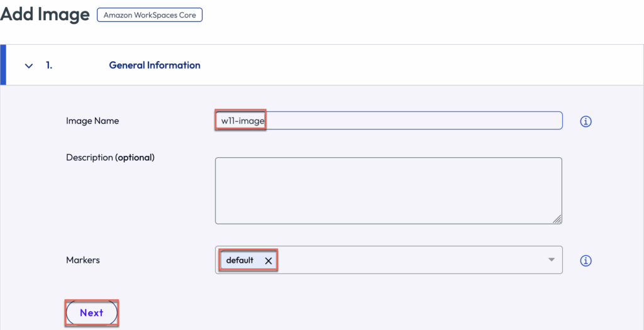
Task: Collapse the General Information section chevron
Action: [x=28, y=65]
